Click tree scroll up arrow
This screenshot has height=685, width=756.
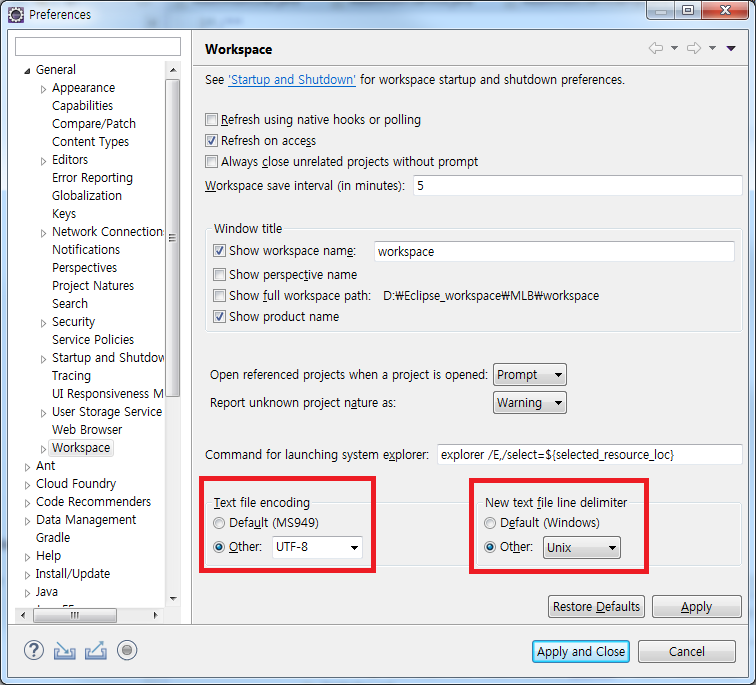tap(173, 70)
